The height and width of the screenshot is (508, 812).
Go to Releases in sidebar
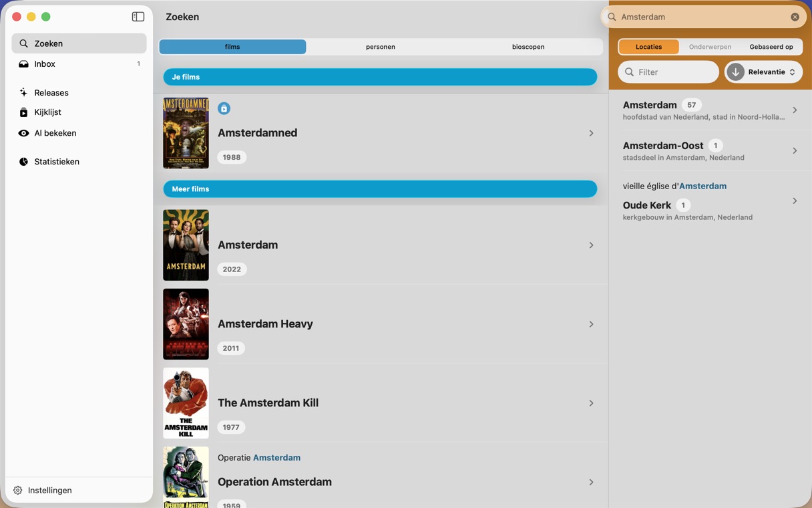(x=79, y=93)
